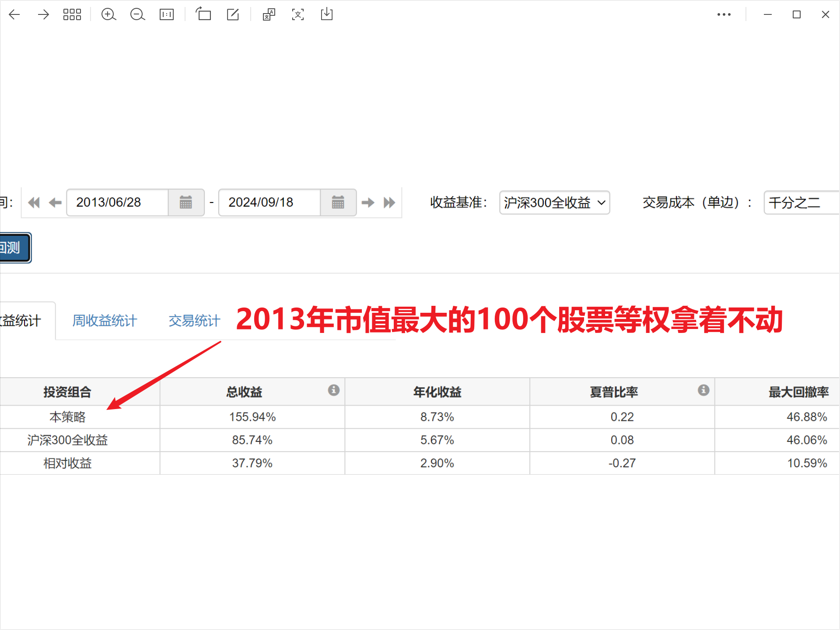Open the thumbnail grid view
This screenshot has height=630, width=840.
[x=72, y=14]
